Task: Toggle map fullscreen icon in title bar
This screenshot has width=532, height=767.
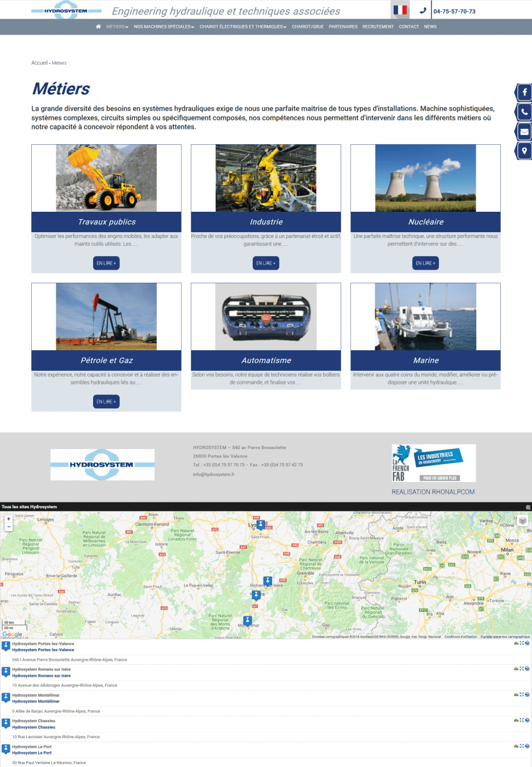Action: coord(528,507)
